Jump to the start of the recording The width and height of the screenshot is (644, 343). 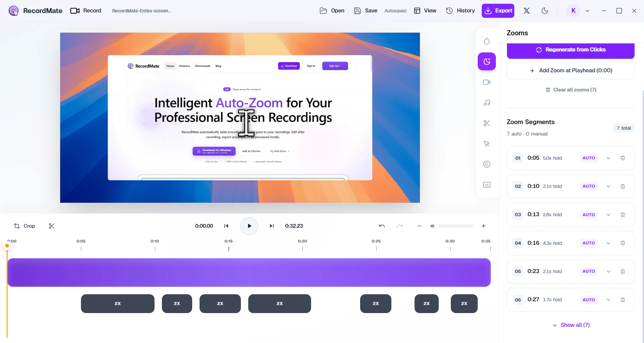point(226,226)
